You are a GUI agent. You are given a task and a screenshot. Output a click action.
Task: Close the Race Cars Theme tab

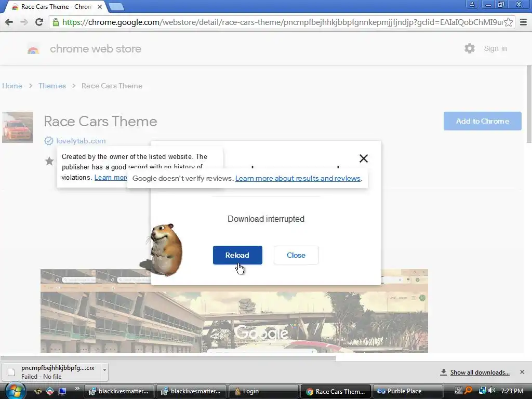(x=100, y=7)
